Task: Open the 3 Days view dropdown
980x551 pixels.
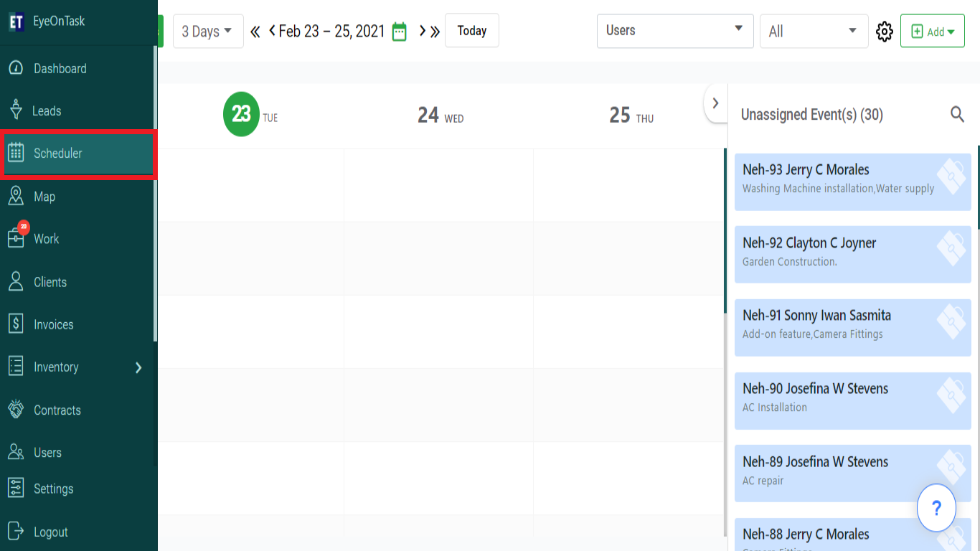Action: coord(208,31)
